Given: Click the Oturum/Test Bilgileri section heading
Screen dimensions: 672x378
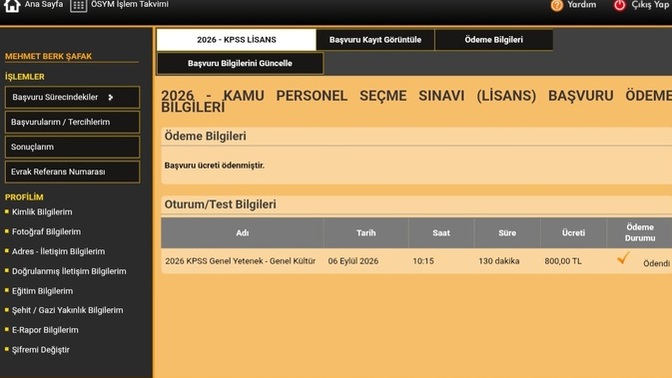Looking at the screenshot, I should coord(220,204).
